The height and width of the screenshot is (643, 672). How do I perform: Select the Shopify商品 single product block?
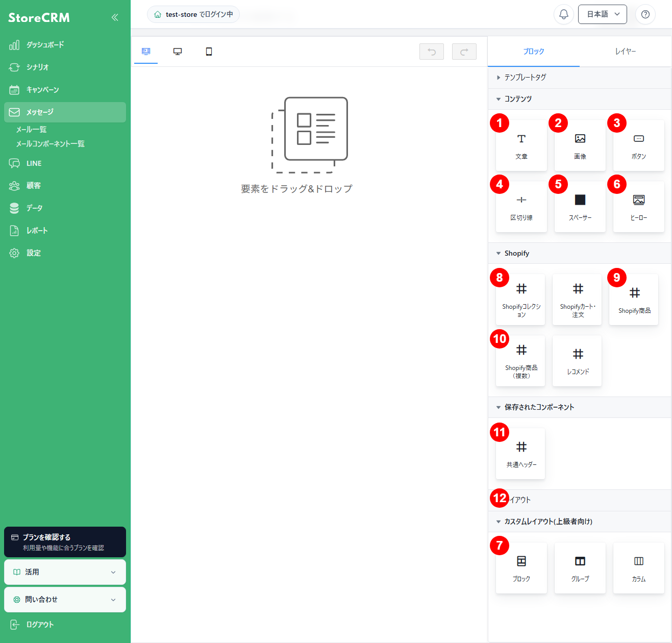pyautogui.click(x=634, y=300)
